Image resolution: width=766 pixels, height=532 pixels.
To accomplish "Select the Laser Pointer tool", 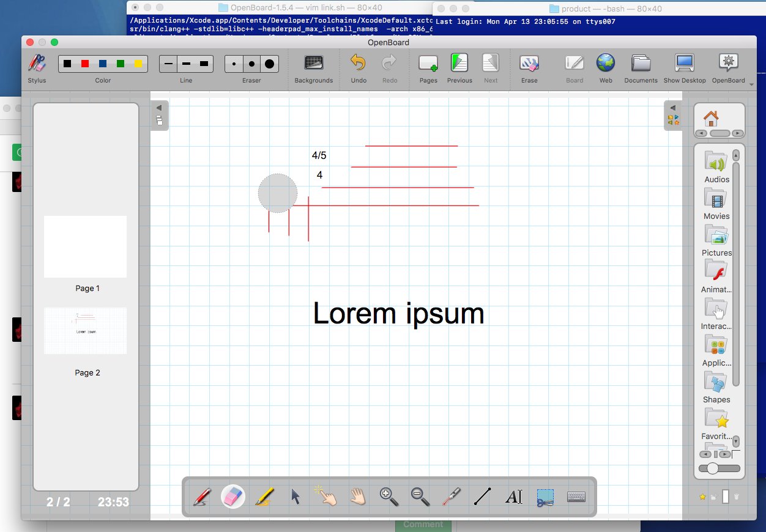I will (x=452, y=497).
